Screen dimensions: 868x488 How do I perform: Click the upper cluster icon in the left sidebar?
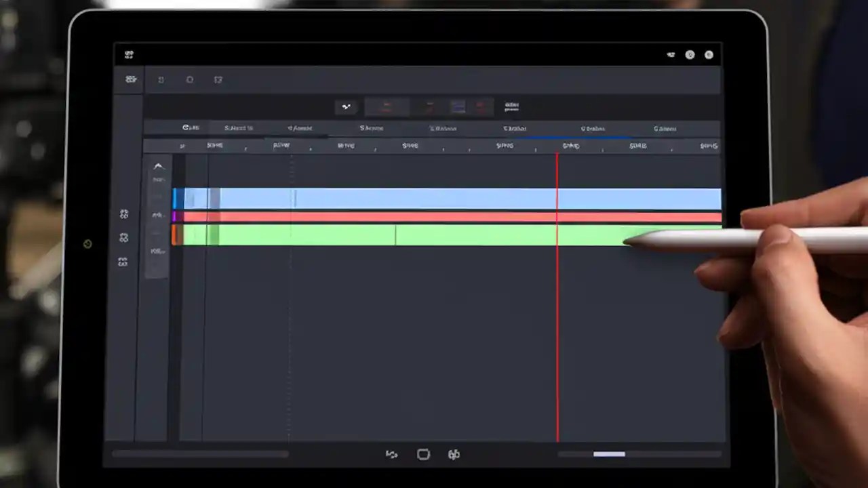(x=124, y=213)
